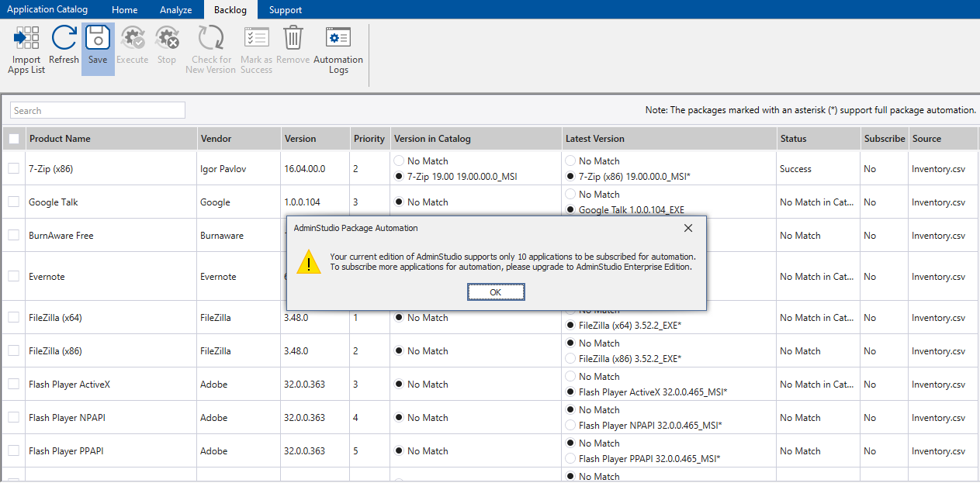
Task: Sort by Latest Version column header
Action: (670, 139)
